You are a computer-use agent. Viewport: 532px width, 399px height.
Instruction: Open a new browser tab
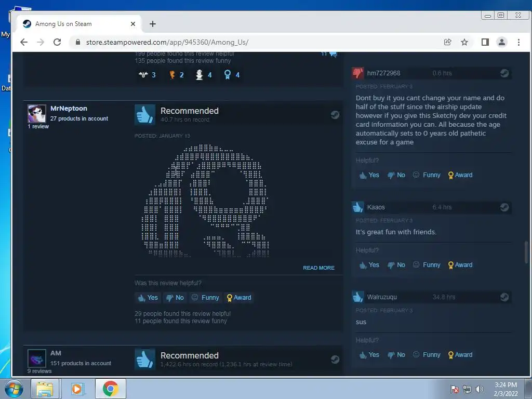click(x=153, y=24)
